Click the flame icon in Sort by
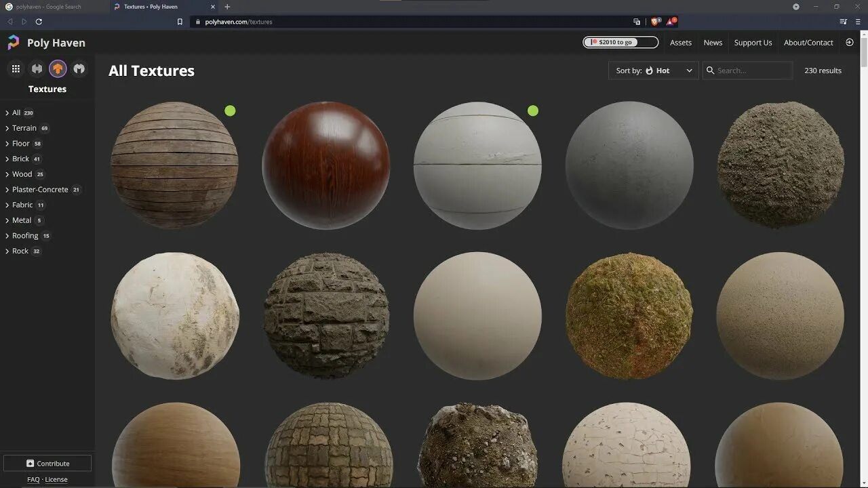The height and width of the screenshot is (488, 868). coord(649,70)
